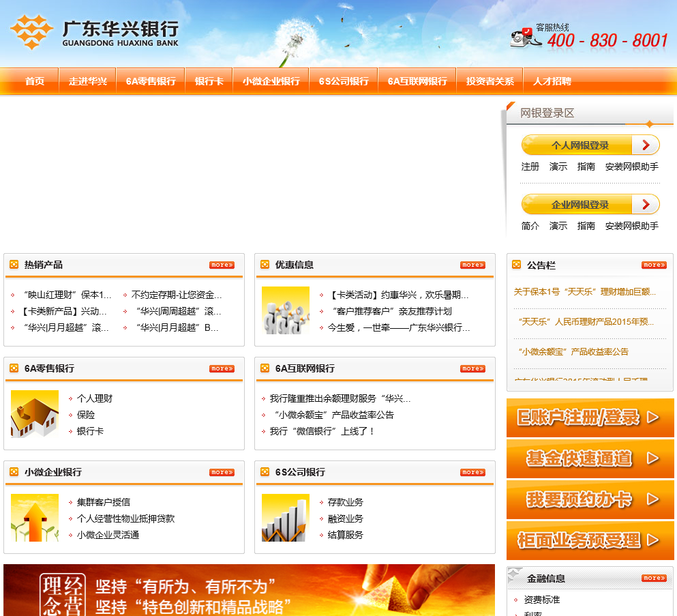Viewport: 677px width, 616px height.
Task: Click the megaphone figures image in 优惠信息
Action: tap(286, 310)
